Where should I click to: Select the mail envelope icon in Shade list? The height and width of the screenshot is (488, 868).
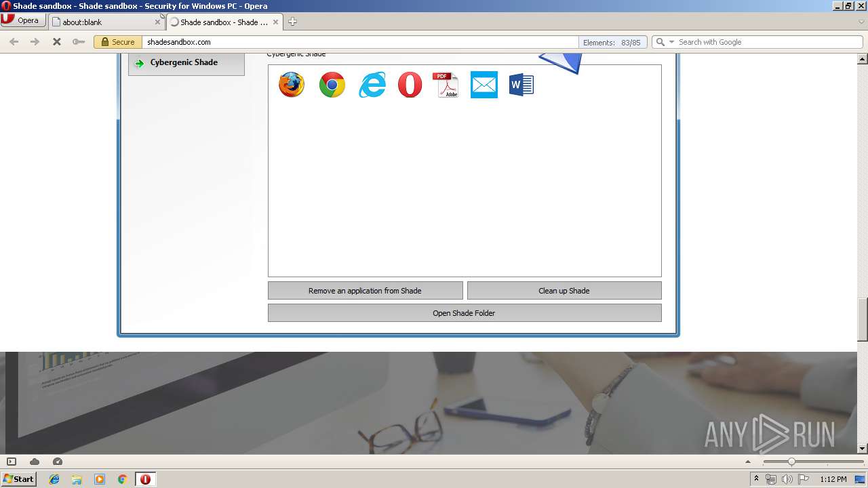click(x=484, y=85)
